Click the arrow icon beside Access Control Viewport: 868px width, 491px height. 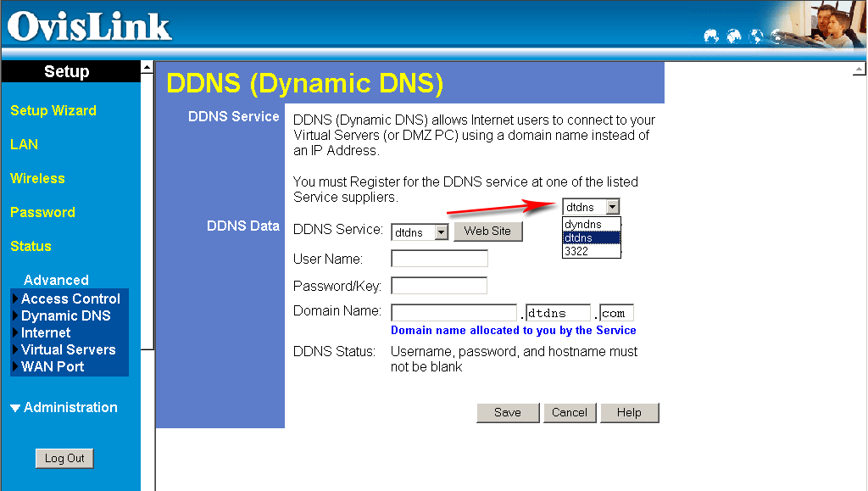point(15,299)
